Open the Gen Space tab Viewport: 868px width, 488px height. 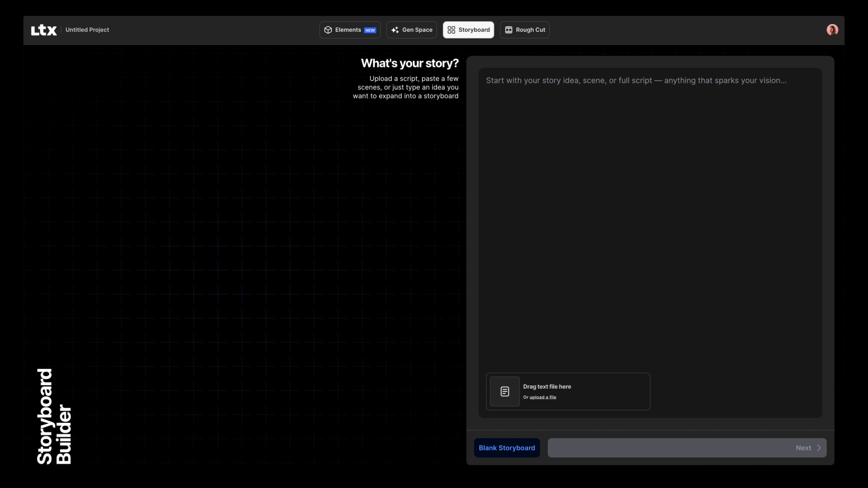(417, 30)
